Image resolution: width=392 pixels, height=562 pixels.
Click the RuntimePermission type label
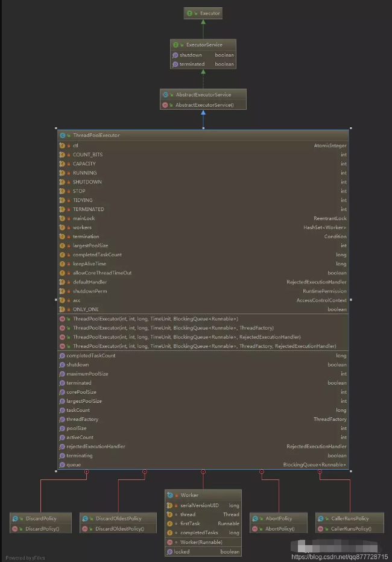click(x=324, y=291)
